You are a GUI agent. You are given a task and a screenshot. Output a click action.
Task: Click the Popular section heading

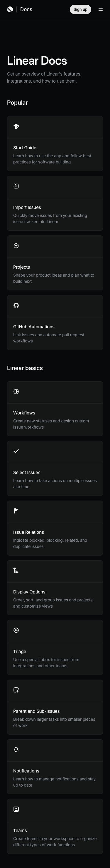18,103
